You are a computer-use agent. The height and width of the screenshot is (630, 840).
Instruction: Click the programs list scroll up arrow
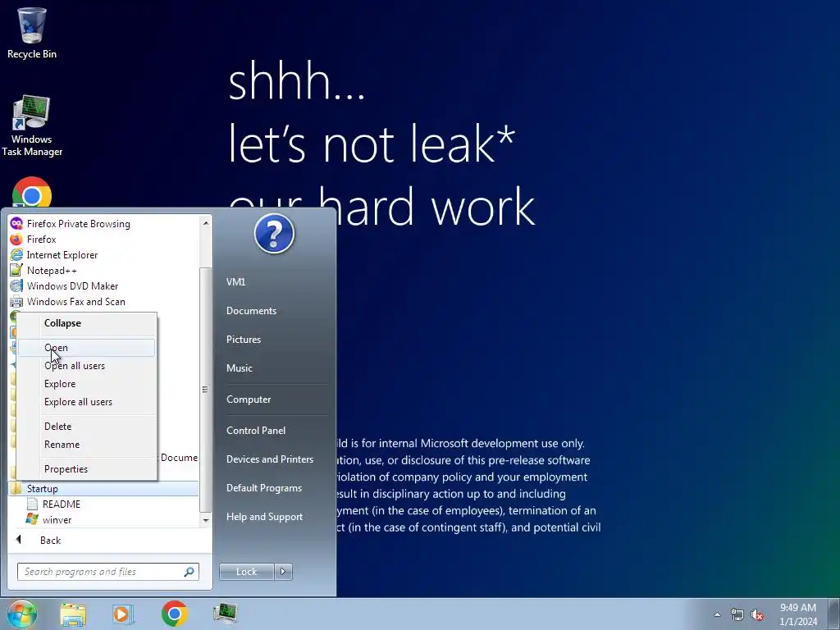point(206,223)
